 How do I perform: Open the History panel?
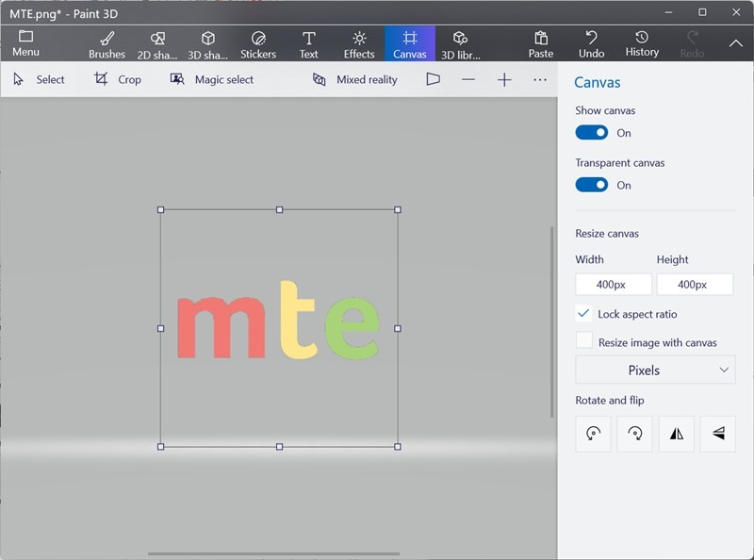pos(642,42)
